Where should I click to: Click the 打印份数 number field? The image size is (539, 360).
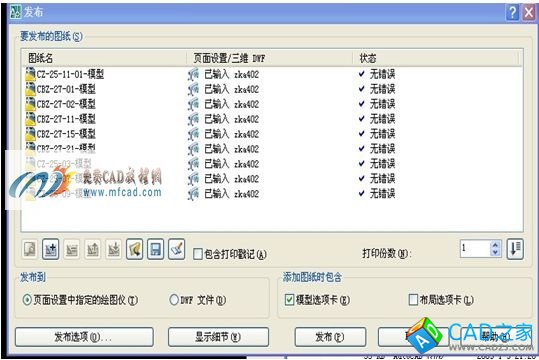click(475, 248)
